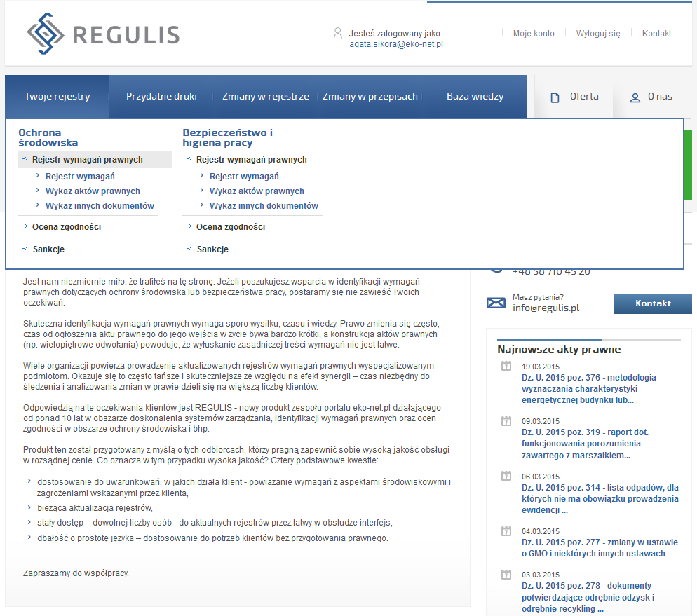Click the info@regulis.pl email address

[x=546, y=308]
